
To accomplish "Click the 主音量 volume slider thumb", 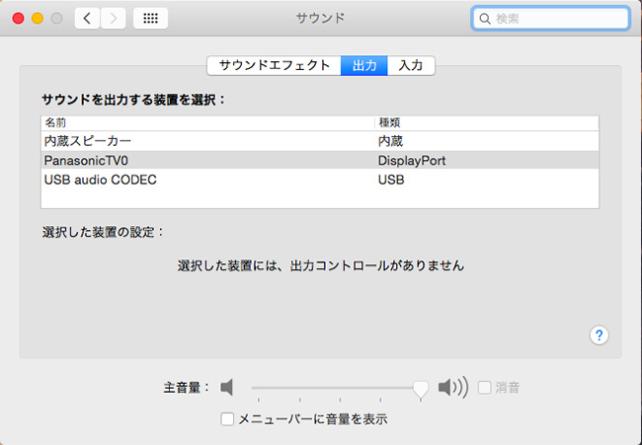I will coord(420,389).
